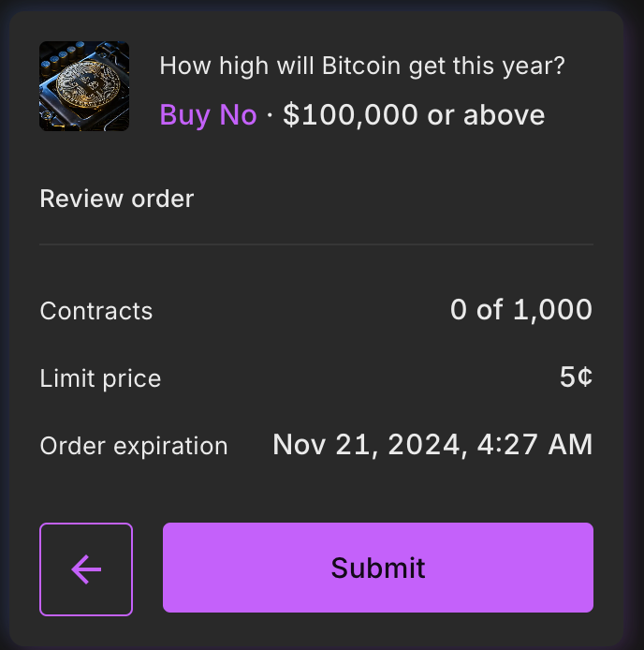
Task: Submit the Buy No order
Action: (378, 568)
